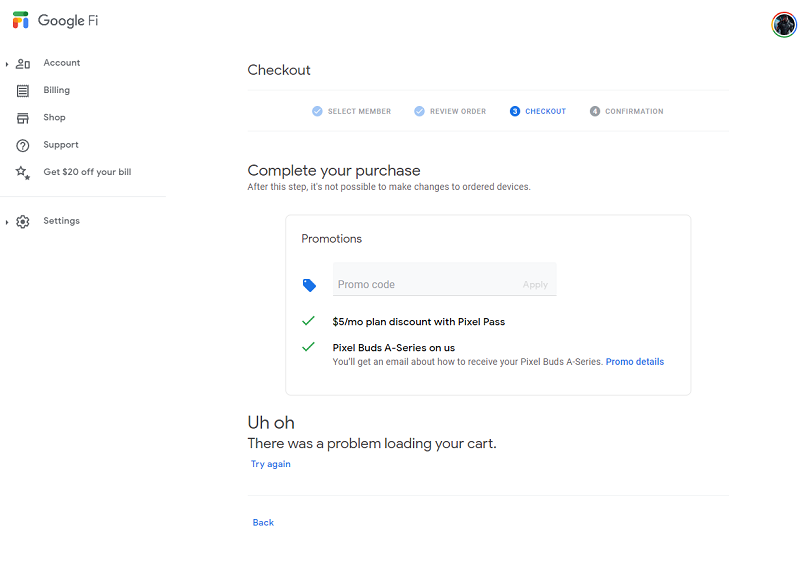This screenshot has height=588, width=809.
Task: Open the Billing menu item
Action: (x=56, y=90)
